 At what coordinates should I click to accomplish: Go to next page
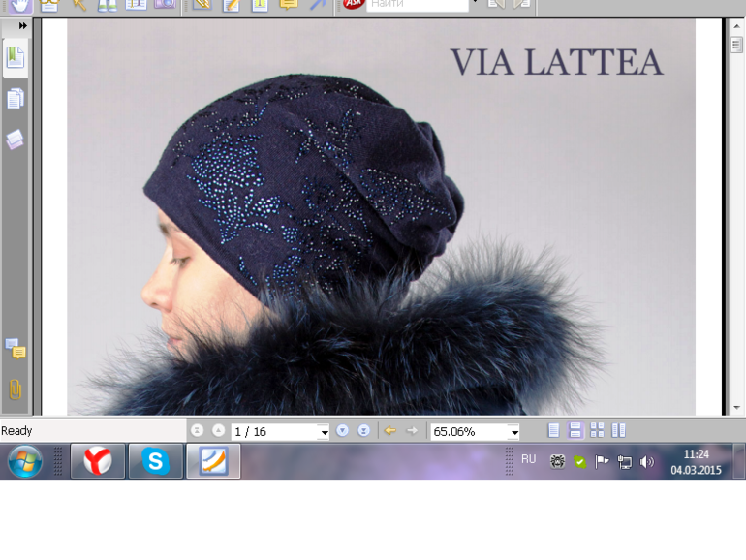click(x=342, y=431)
